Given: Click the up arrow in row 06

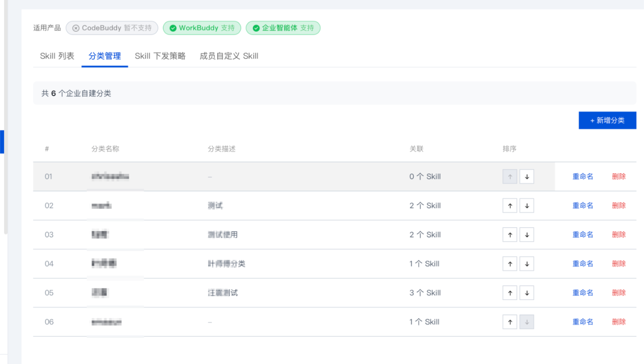Looking at the screenshot, I should [510, 322].
